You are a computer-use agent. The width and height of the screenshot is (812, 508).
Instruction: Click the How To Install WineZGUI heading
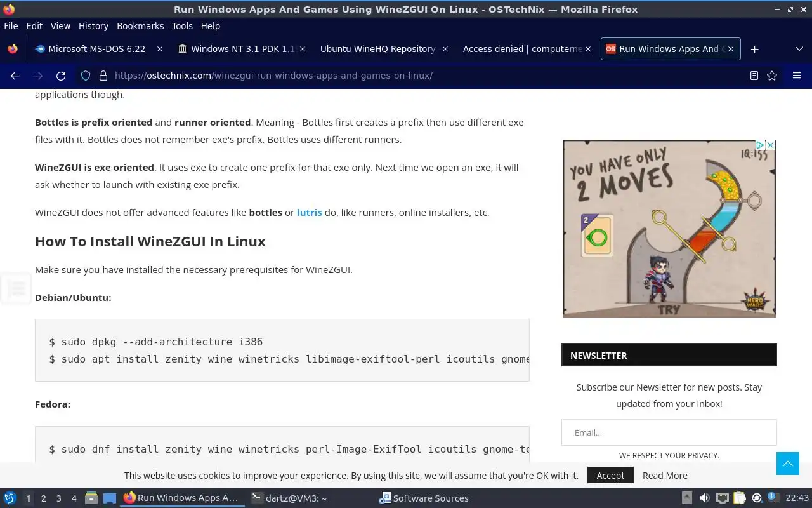150,241
